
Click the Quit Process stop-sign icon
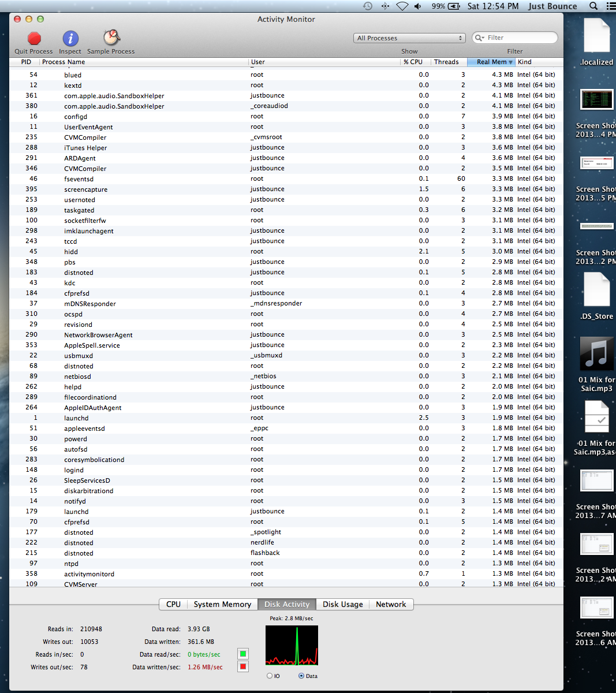tap(34, 38)
